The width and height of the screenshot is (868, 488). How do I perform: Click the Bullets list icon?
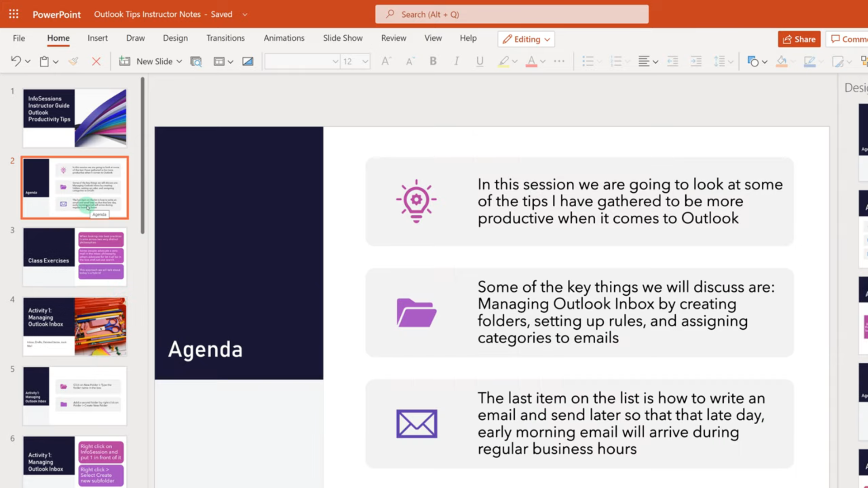(588, 61)
